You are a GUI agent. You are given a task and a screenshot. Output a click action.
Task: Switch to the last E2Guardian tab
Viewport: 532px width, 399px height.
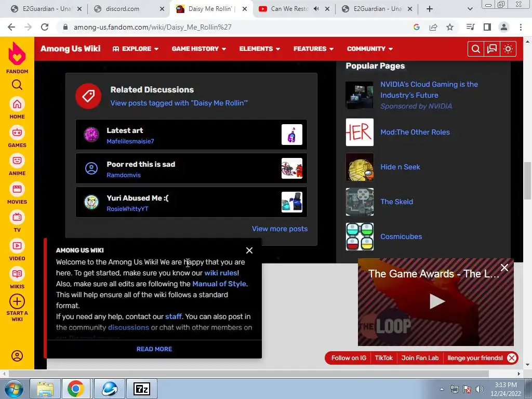(377, 9)
